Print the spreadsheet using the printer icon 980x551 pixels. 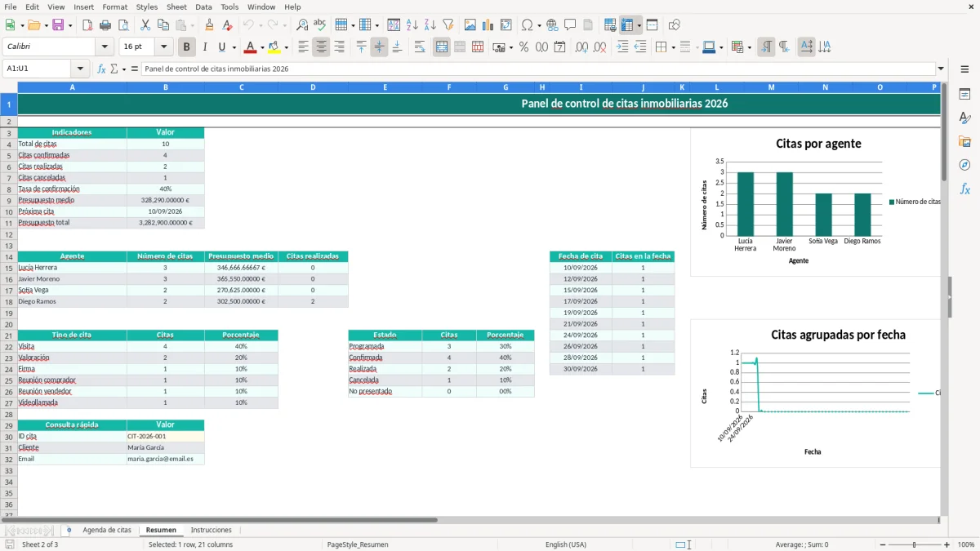(x=105, y=25)
